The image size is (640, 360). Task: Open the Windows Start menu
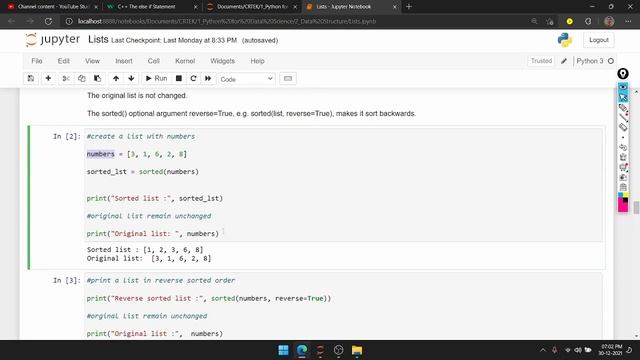(283, 350)
